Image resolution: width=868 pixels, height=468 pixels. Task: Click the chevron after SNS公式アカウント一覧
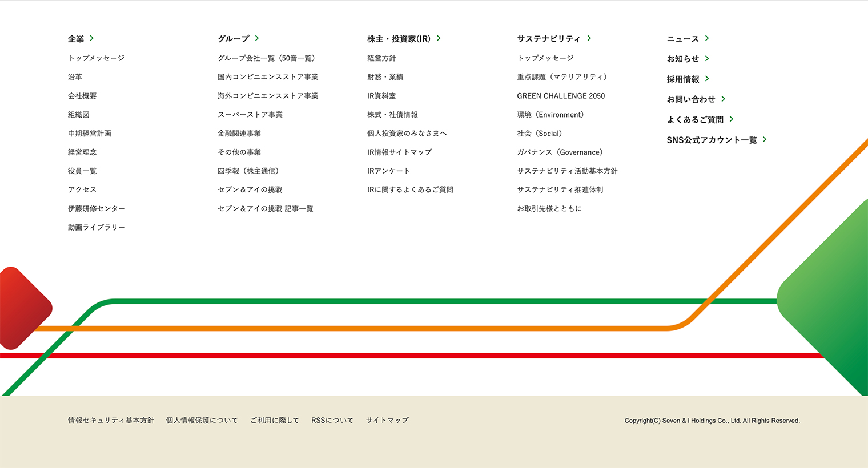coord(765,139)
